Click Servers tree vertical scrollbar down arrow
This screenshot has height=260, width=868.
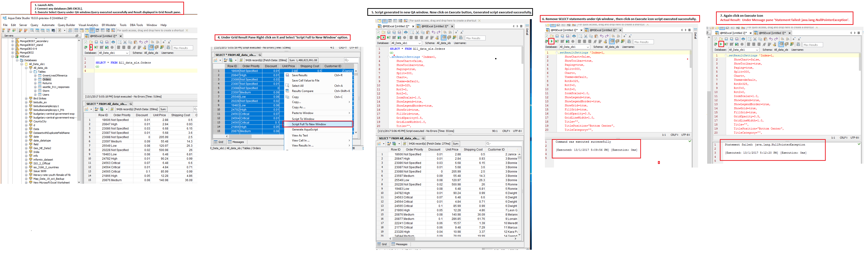click(x=79, y=182)
